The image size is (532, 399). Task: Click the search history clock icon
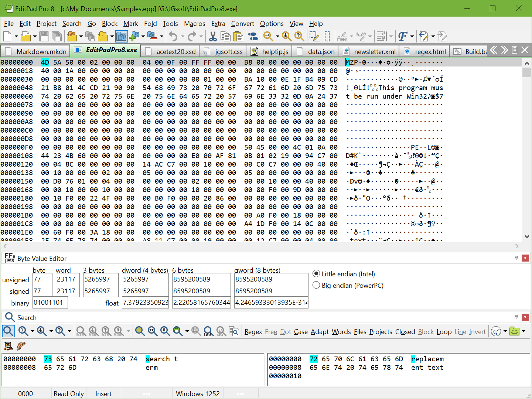[x=496, y=331]
